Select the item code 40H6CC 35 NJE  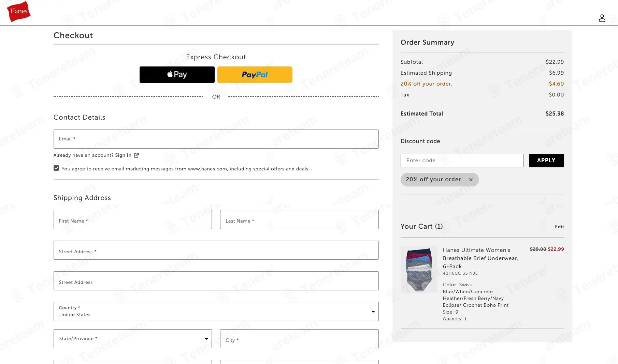(x=460, y=273)
